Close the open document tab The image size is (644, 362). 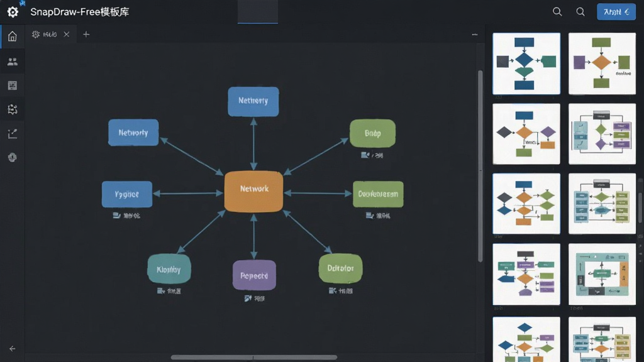click(67, 35)
